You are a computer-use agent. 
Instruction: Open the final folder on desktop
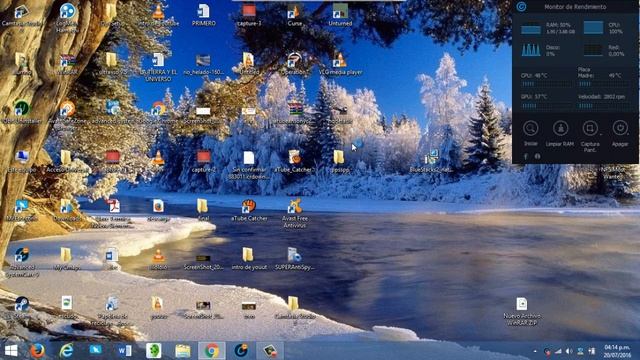203,210
